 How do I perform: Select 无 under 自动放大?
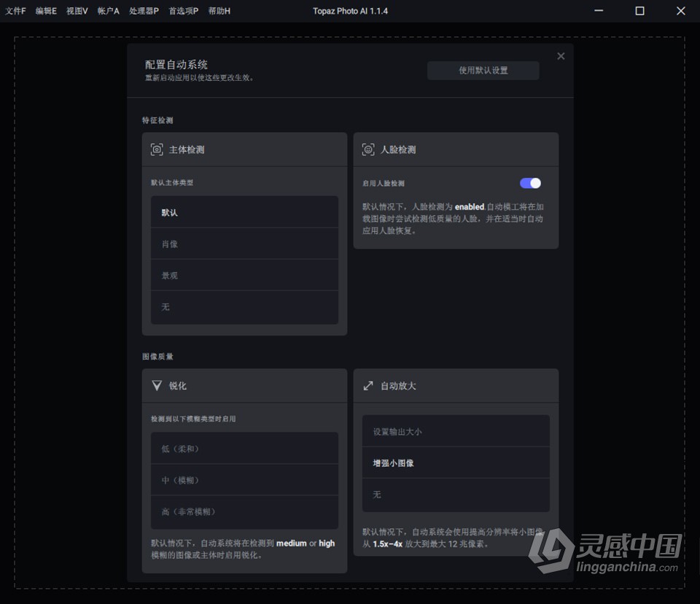click(x=456, y=495)
